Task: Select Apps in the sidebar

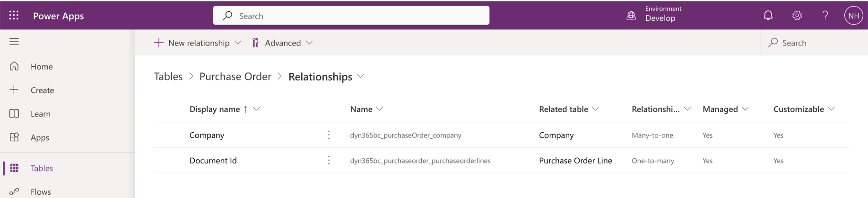Action: click(x=40, y=137)
